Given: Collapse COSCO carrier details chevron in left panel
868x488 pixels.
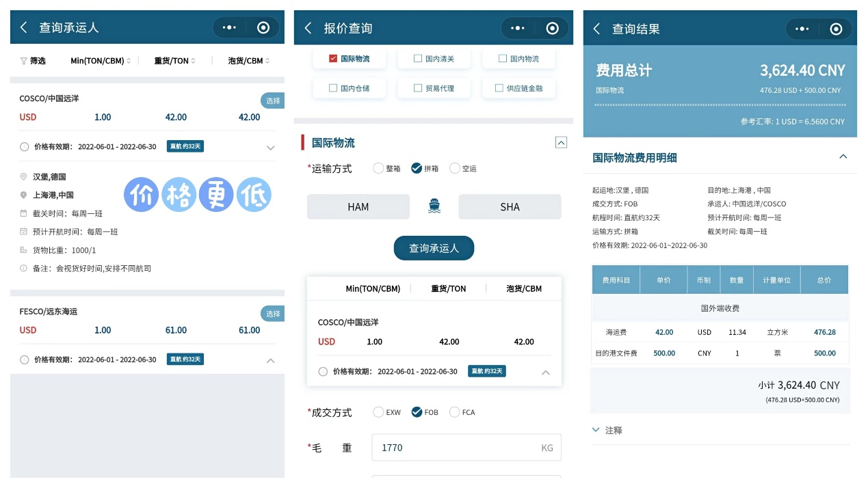Looking at the screenshot, I should point(270,148).
